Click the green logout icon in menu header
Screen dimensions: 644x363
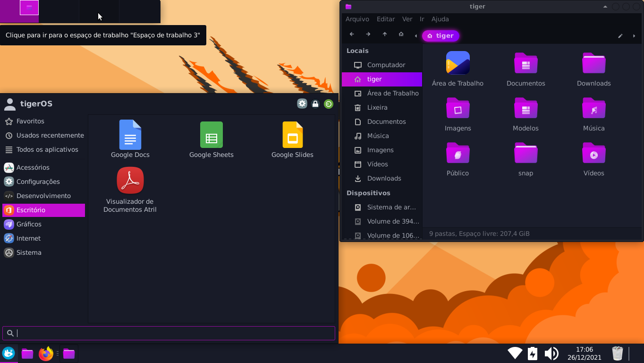[x=329, y=104]
